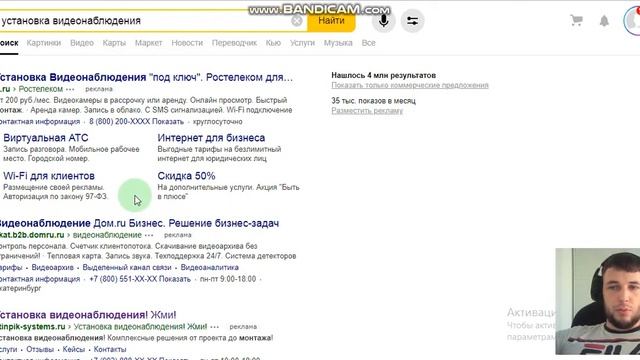This screenshot has height=360, width=640.
Task: Open the three-dots menu beside domru видеонаблюдение
Action: tap(149, 235)
